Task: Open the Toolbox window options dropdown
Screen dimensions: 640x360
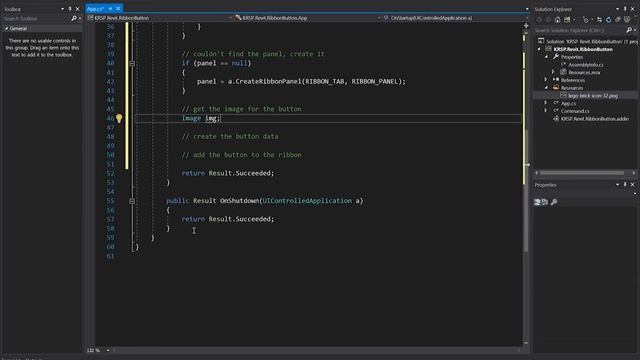Action: click(x=62, y=9)
